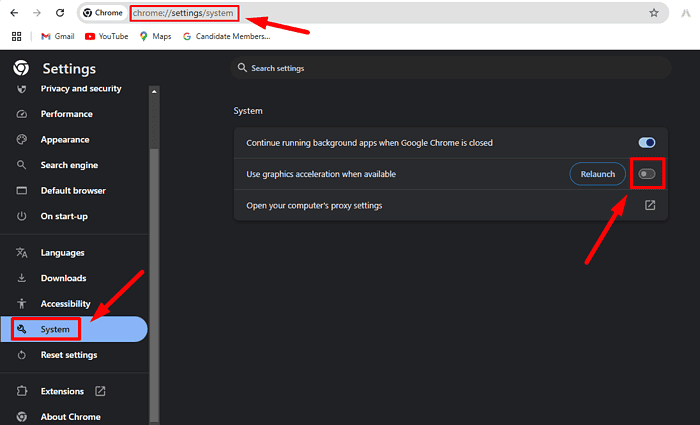Select Performance in the settings sidebar
The width and height of the screenshot is (700, 425).
[x=66, y=114]
